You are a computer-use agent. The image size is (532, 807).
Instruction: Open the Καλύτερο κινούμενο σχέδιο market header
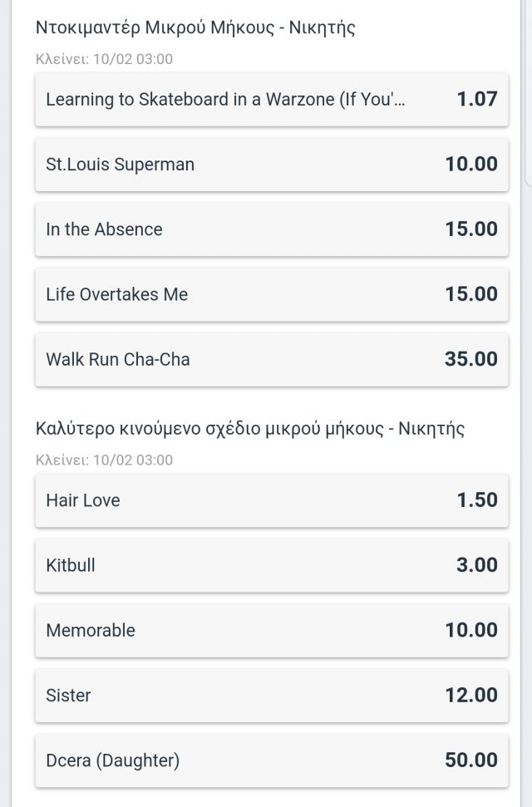[x=249, y=428]
